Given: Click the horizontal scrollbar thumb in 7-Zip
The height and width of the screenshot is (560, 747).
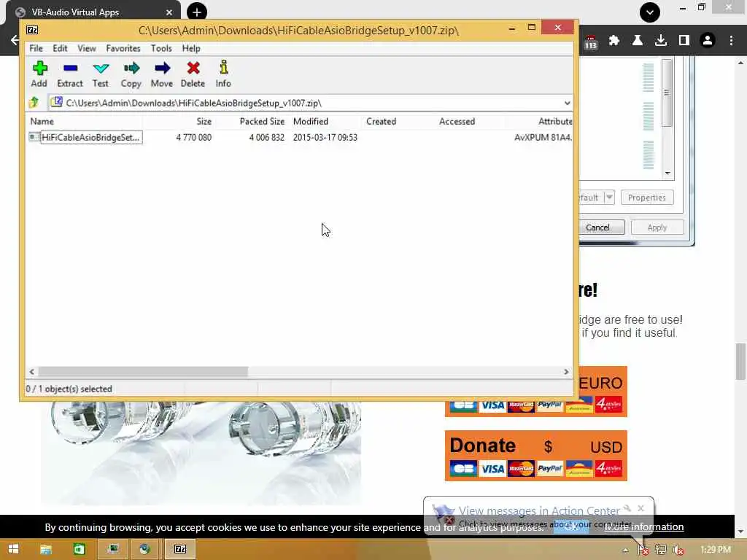Looking at the screenshot, I should tap(143, 371).
